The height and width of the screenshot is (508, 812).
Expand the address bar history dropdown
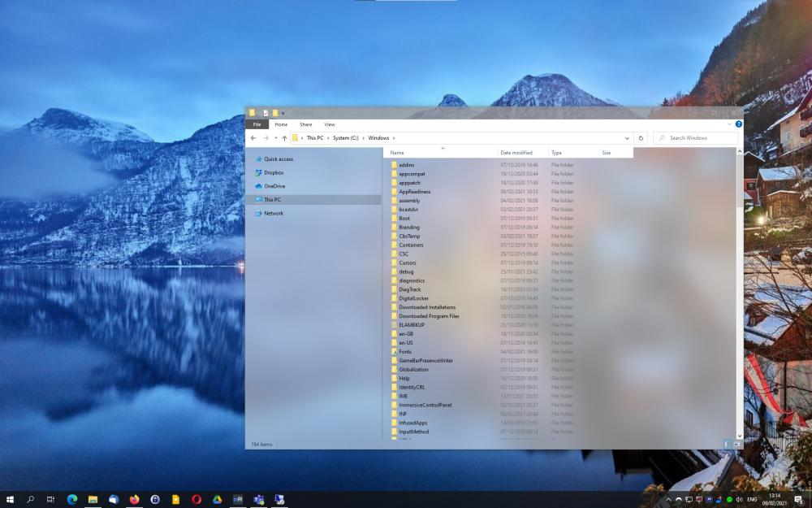tap(627, 138)
